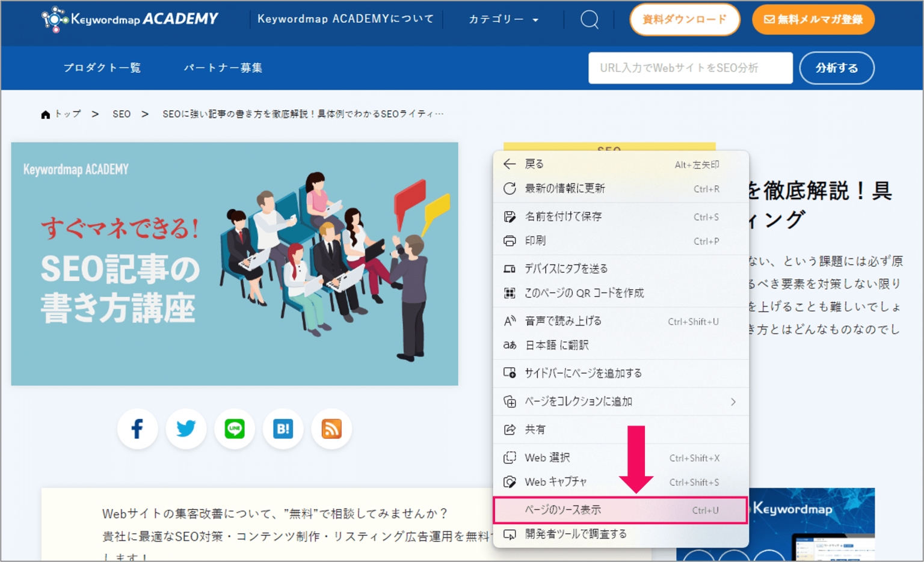
Task: Click the add-to-sidebar icon
Action: [x=510, y=373]
